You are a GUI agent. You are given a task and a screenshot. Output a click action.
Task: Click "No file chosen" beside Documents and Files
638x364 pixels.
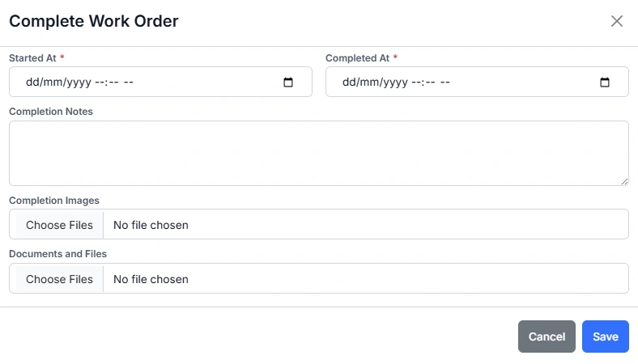(x=151, y=279)
